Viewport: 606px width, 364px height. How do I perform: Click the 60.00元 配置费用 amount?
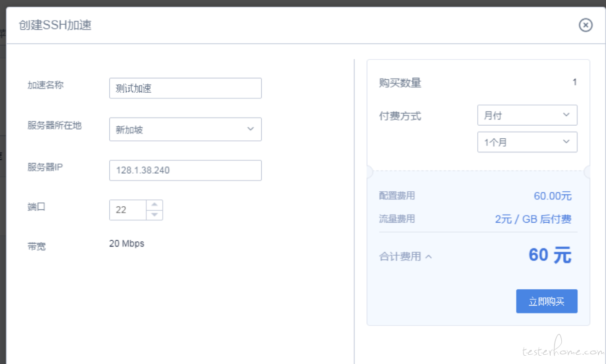point(553,196)
